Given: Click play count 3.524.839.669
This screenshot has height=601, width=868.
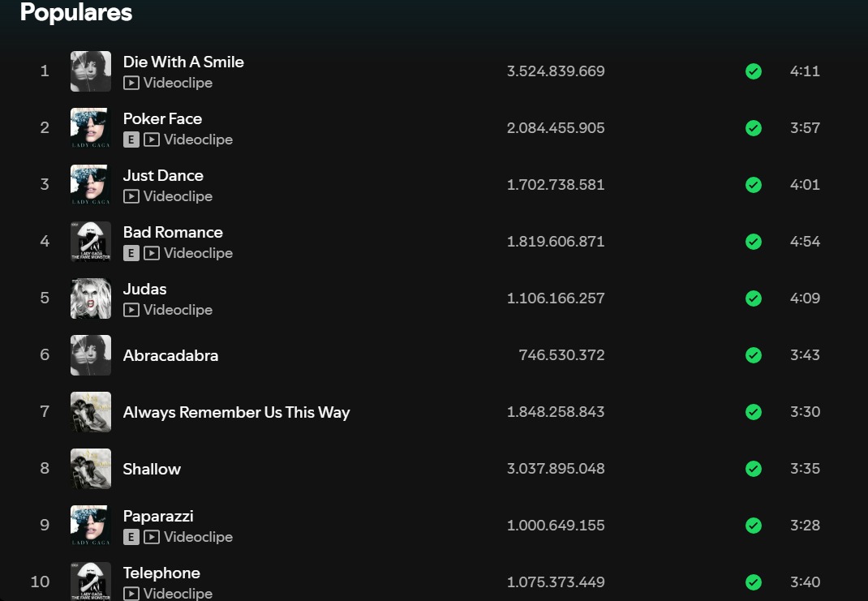Looking at the screenshot, I should pyautogui.click(x=556, y=71).
